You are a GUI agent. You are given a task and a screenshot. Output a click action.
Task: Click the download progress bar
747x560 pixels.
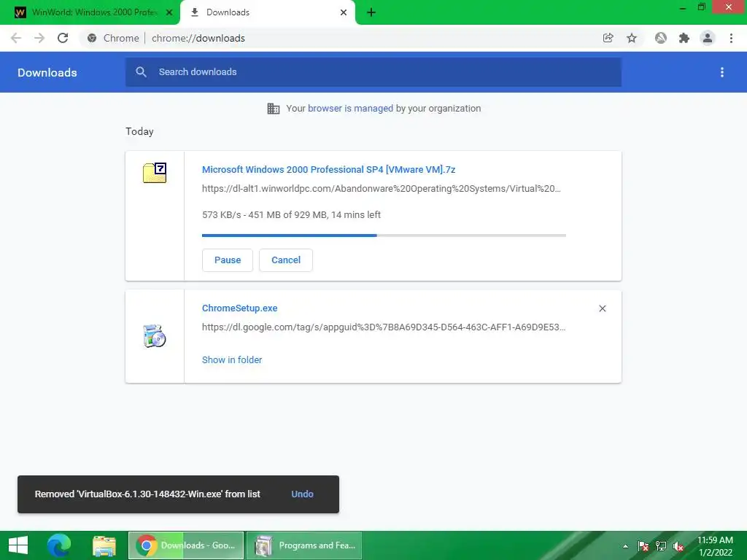tap(384, 236)
